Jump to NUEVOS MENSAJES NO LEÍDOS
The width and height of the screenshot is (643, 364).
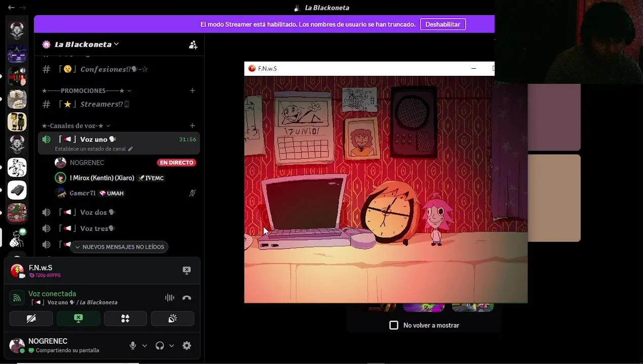pos(119,247)
